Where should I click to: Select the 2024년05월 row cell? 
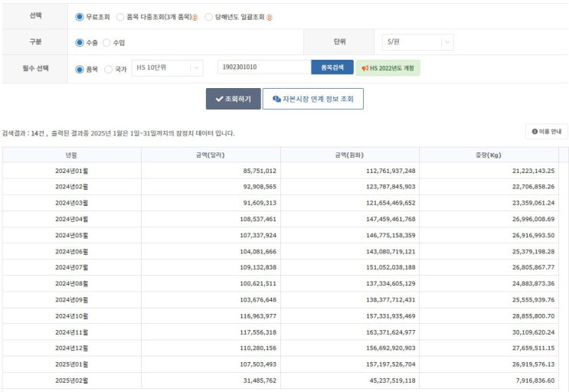72,235
